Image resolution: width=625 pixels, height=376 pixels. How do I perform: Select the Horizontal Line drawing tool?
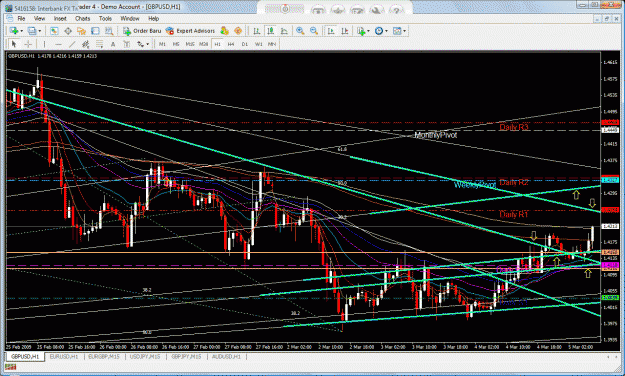coord(58,44)
